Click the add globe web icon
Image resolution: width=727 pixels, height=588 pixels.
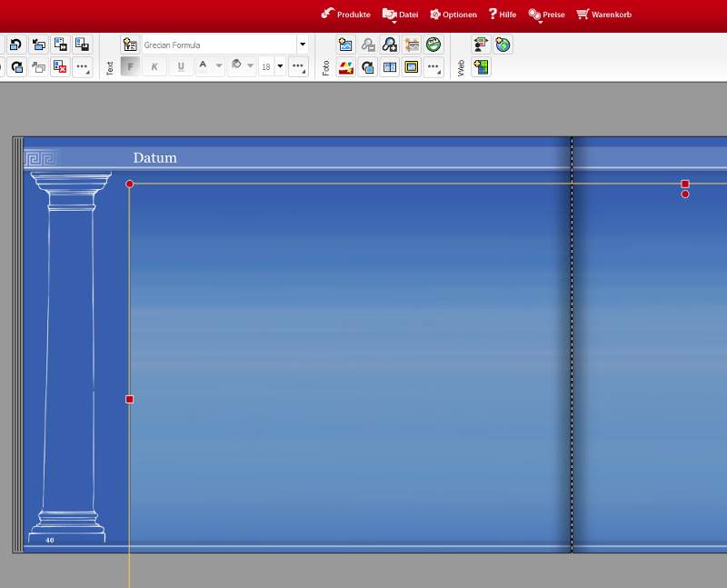(x=503, y=45)
